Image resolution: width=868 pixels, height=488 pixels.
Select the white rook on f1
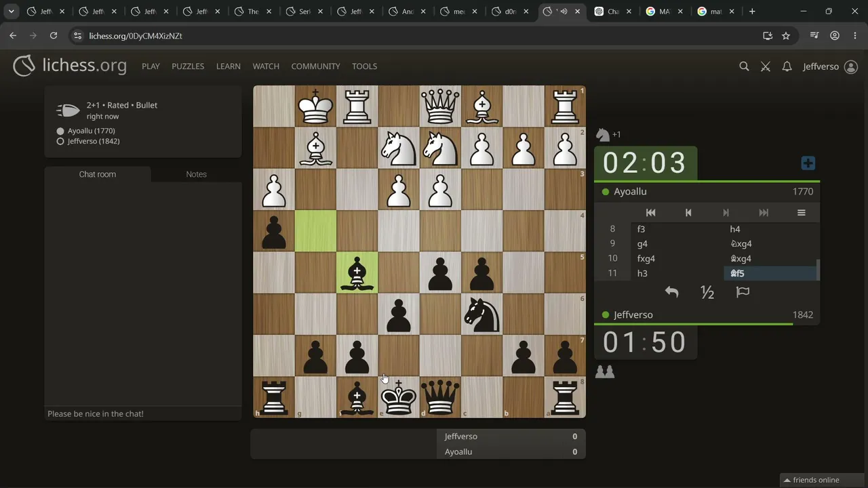[357, 106]
